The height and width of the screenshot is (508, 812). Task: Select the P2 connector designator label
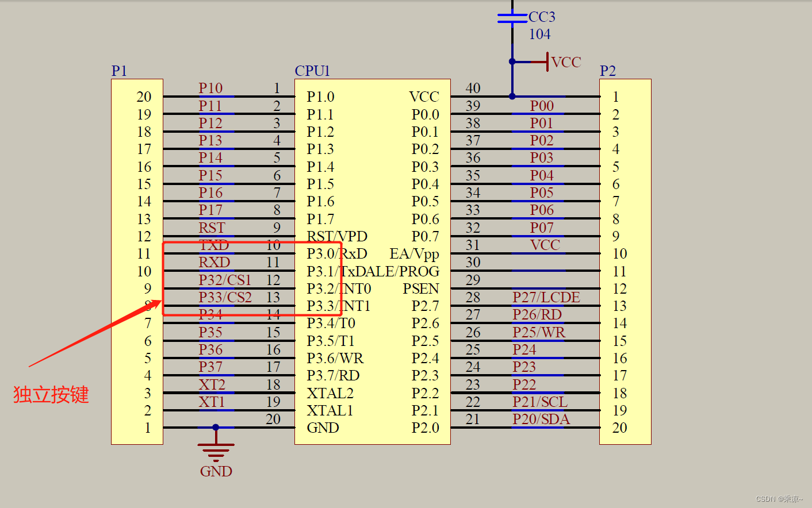(608, 71)
